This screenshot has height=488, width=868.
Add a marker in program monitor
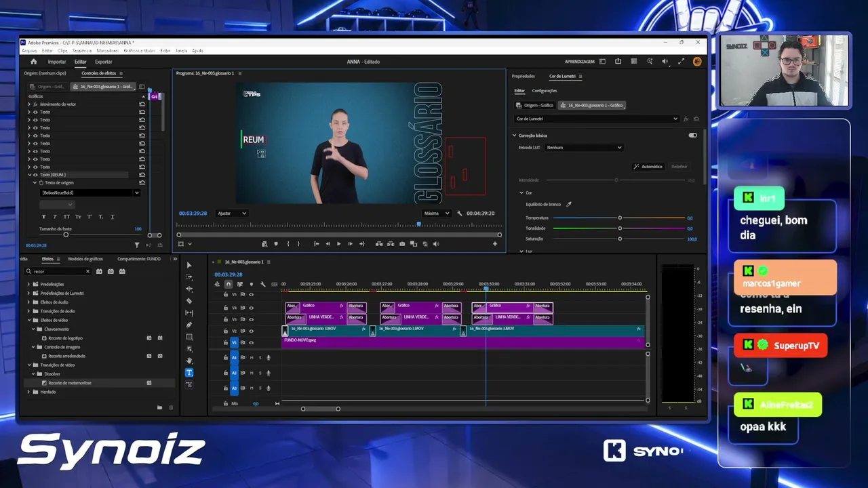[275, 244]
